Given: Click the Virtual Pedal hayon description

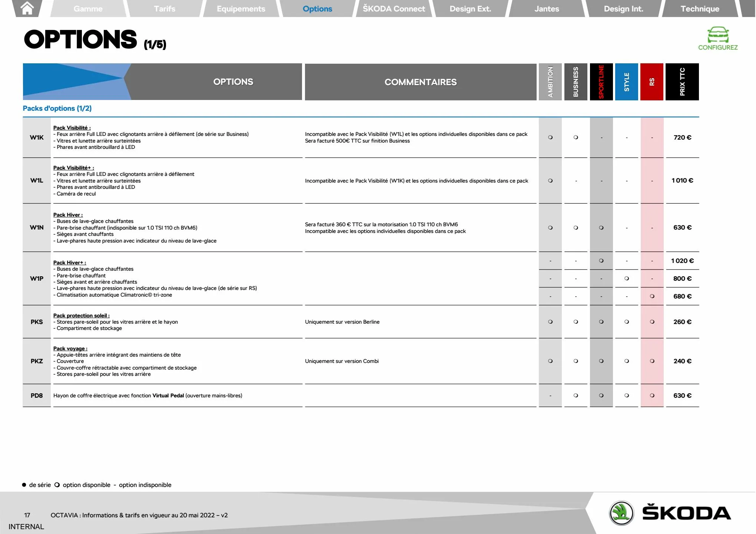Looking at the screenshot, I should pos(147,396).
